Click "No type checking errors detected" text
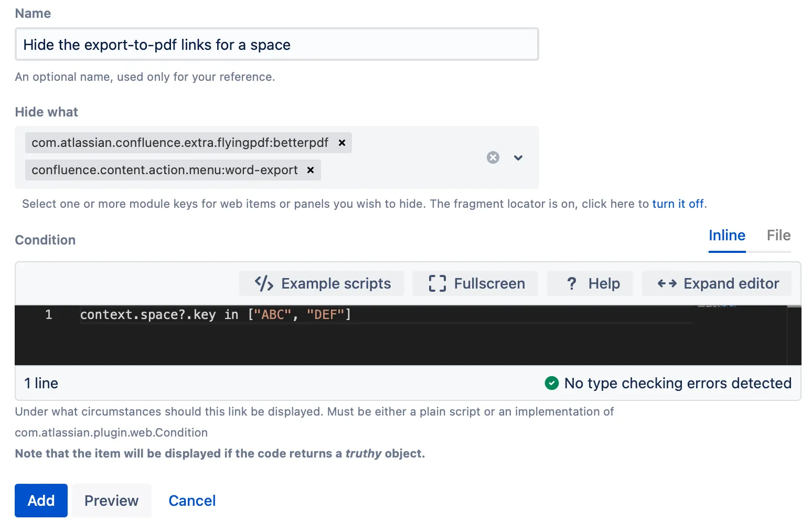Image resolution: width=812 pixels, height=531 pixels. click(678, 383)
